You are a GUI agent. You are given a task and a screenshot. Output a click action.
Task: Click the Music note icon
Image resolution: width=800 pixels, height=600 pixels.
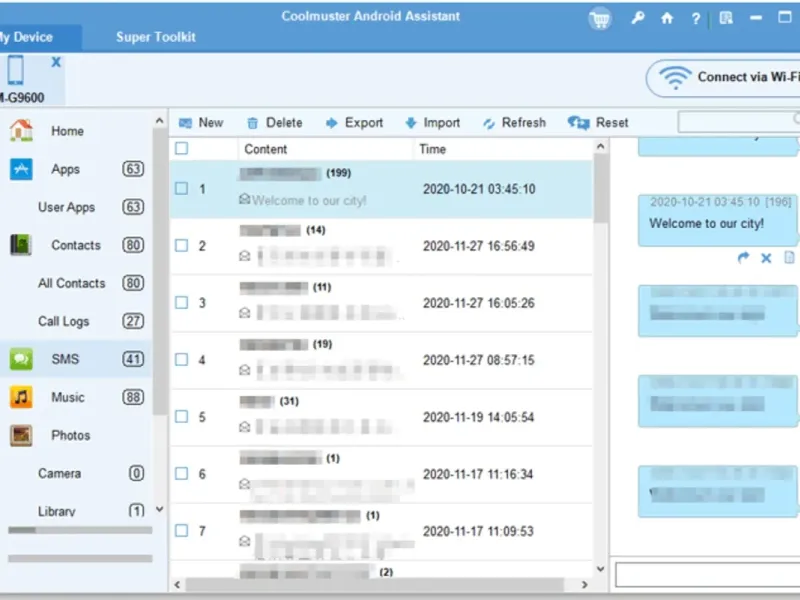21,397
